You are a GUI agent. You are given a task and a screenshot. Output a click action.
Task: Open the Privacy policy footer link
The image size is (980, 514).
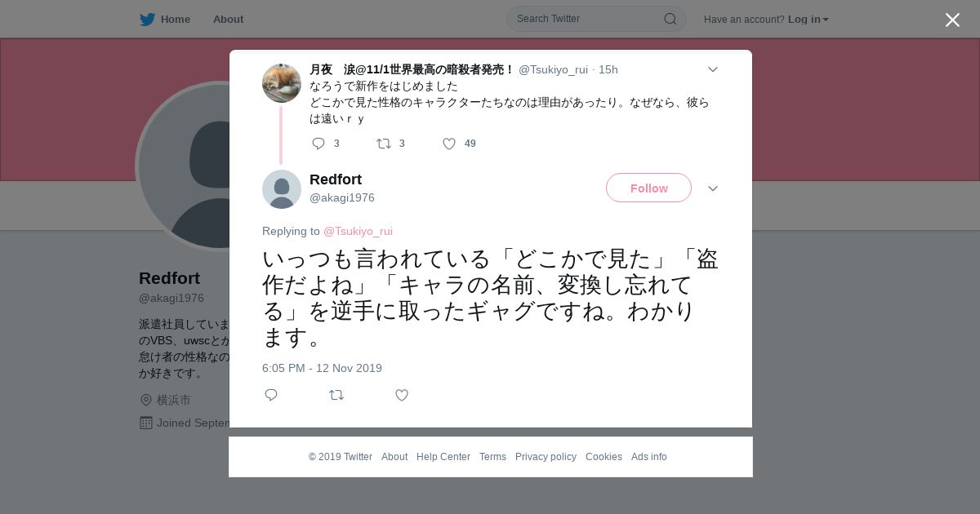coord(546,457)
